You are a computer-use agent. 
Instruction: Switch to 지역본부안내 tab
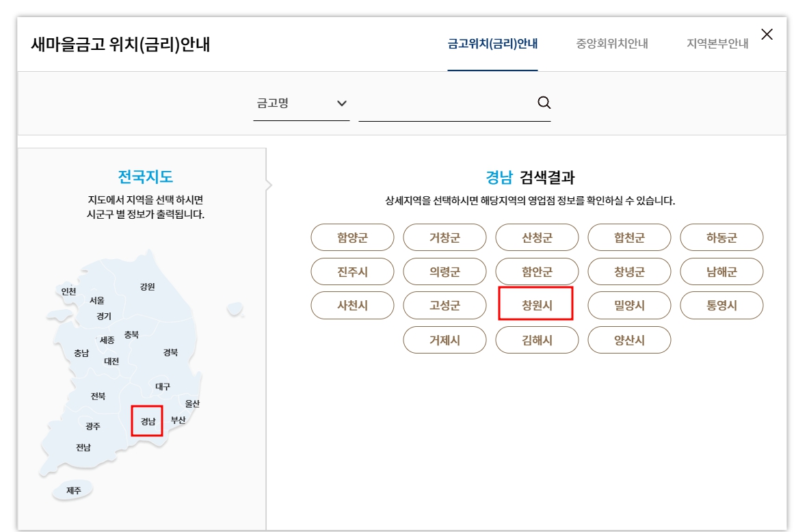(717, 44)
